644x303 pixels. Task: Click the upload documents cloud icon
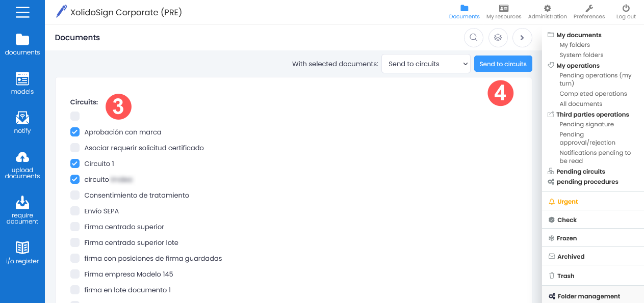coord(22,157)
